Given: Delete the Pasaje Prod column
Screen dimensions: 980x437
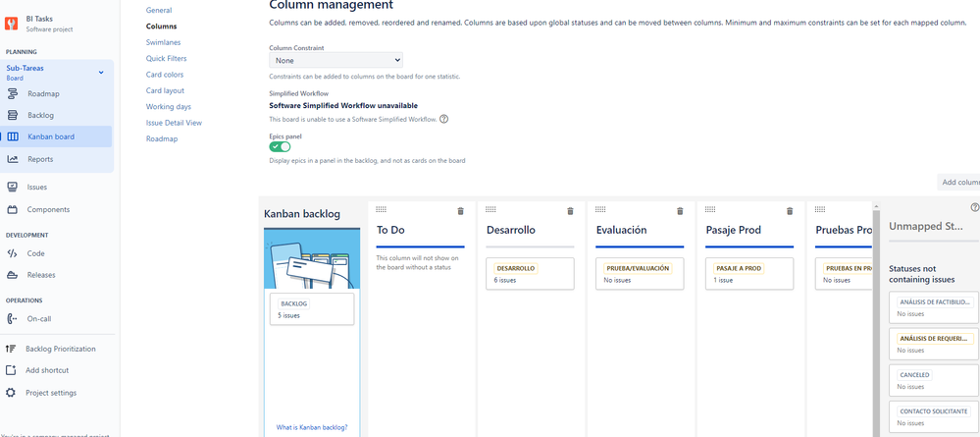Looking at the screenshot, I should click(x=790, y=211).
